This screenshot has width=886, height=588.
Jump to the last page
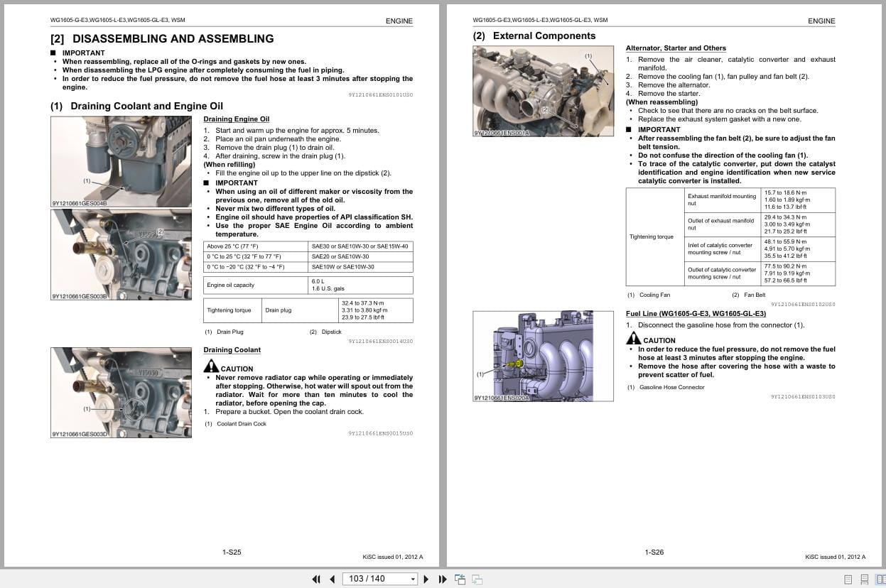coord(443,579)
